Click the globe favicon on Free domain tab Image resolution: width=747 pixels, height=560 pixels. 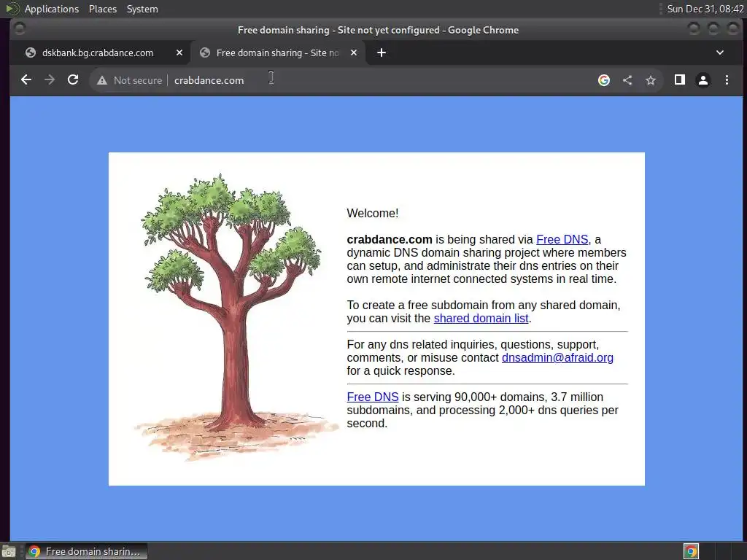click(x=205, y=52)
